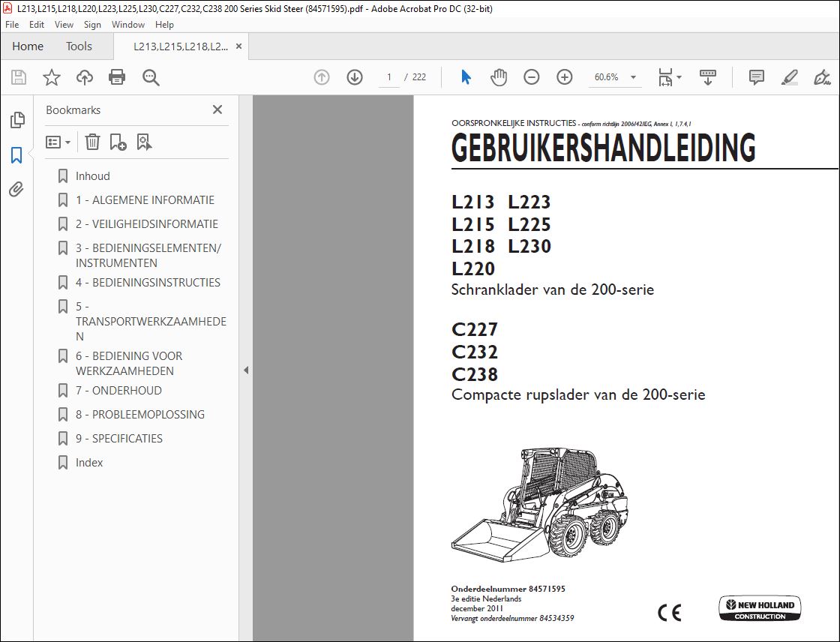Open the File menu
Screen dimensions: 840x642
(x=12, y=25)
